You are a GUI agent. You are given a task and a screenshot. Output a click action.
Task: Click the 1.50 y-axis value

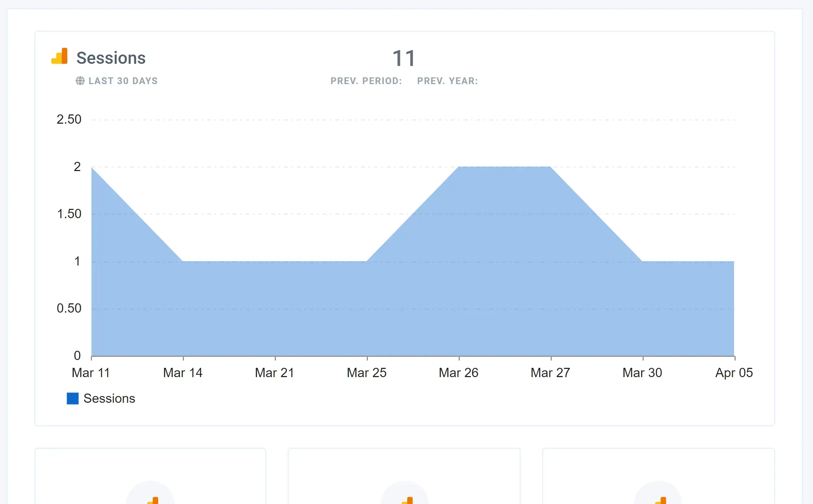click(69, 214)
